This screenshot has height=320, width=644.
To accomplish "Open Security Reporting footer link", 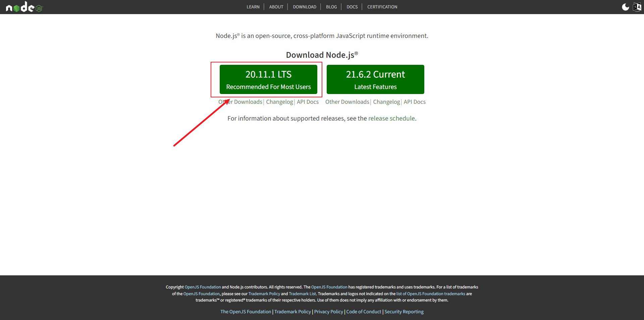I will (404, 312).
